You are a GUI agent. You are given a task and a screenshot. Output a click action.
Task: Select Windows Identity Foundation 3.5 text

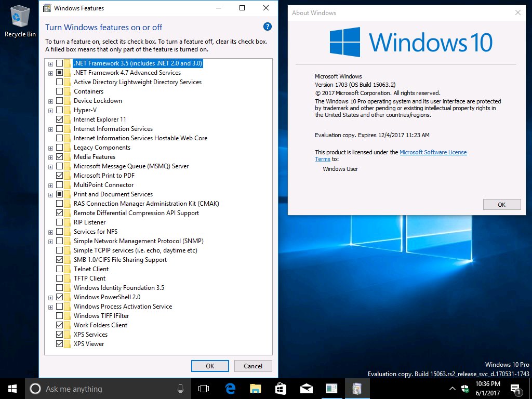point(119,288)
